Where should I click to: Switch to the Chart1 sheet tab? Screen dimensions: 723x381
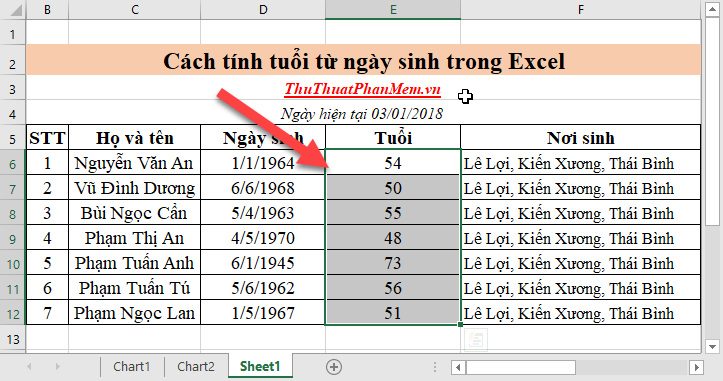tap(131, 367)
